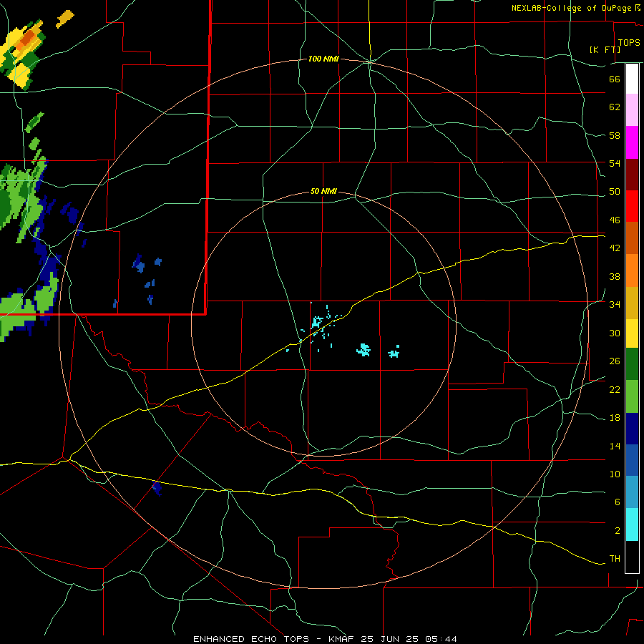The height and width of the screenshot is (644, 644).
Task: Click the '66' legend value
Action: coord(615,79)
